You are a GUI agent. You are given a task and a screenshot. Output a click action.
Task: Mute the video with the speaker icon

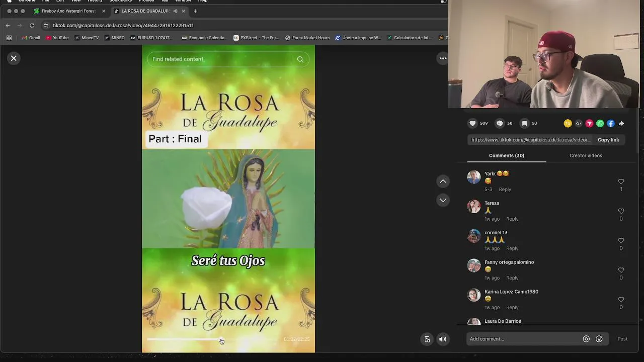coord(443,339)
